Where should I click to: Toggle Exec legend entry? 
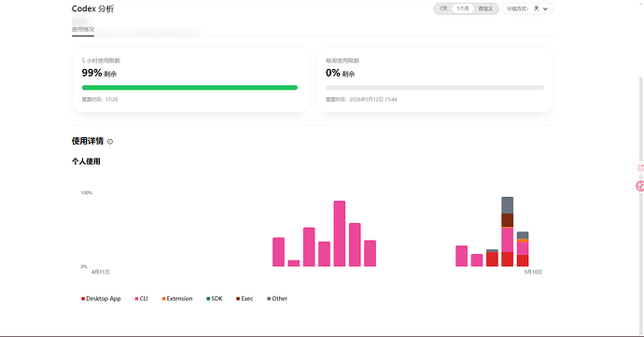245,299
